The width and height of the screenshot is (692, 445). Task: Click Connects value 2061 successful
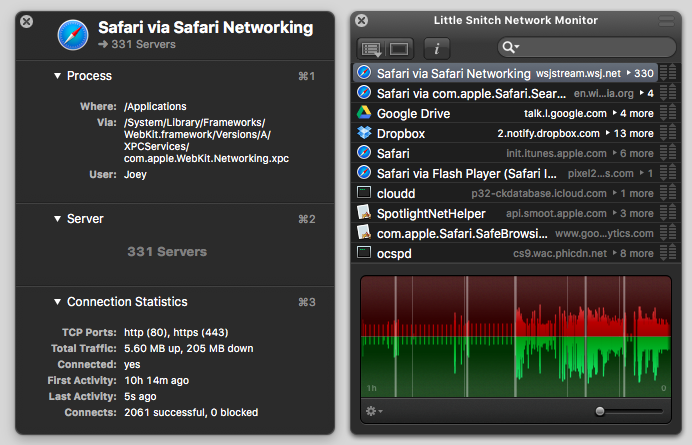point(164,412)
